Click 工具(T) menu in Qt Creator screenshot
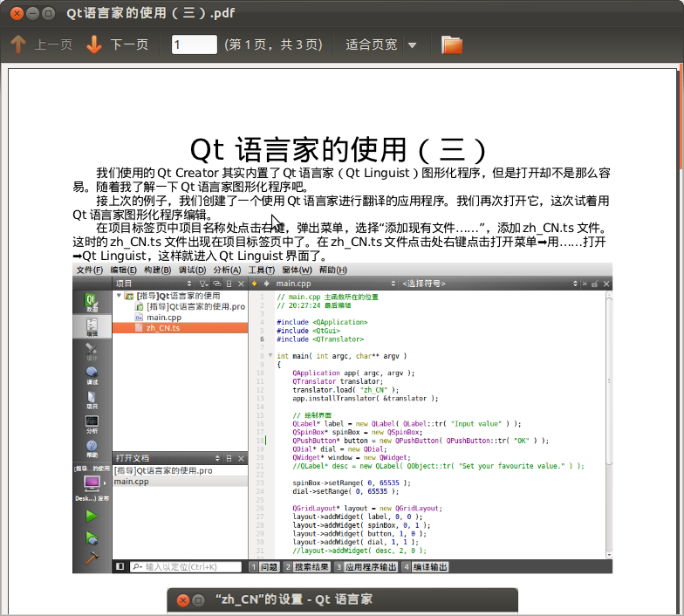Image resolution: width=684 pixels, height=616 pixels. [x=262, y=270]
